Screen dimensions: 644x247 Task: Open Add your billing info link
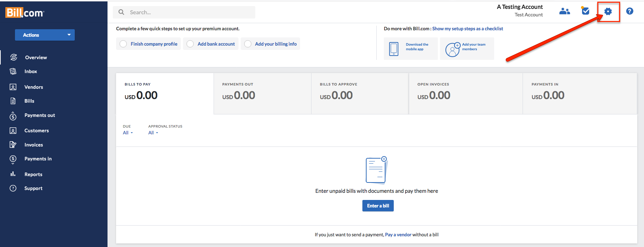[276, 44]
